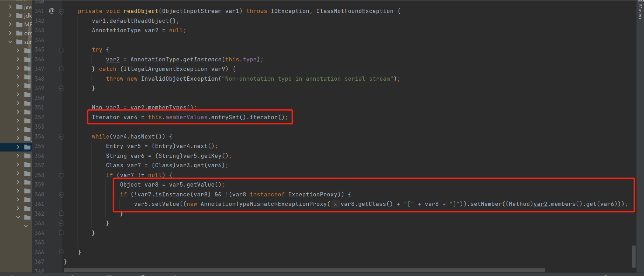Click line number 341 in the gutter
Image resolution: width=644 pixels, height=276 pixels.
pos(39,11)
